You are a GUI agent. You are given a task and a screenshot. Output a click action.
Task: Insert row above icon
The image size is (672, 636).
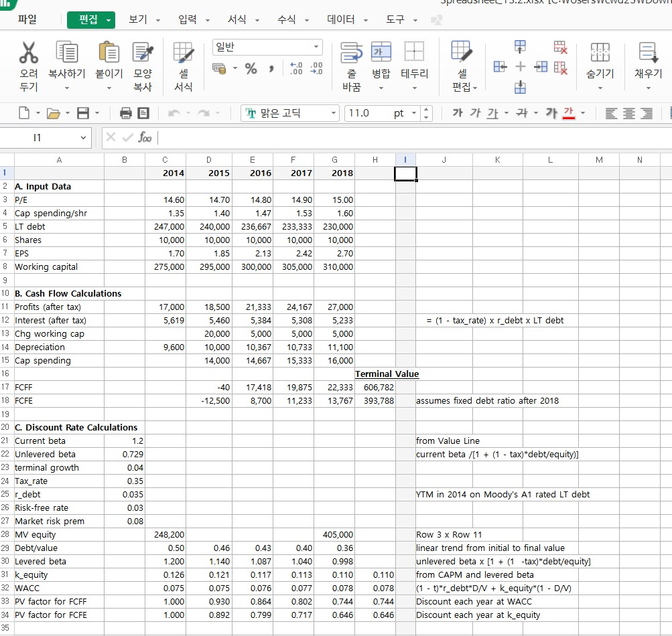coord(520,46)
